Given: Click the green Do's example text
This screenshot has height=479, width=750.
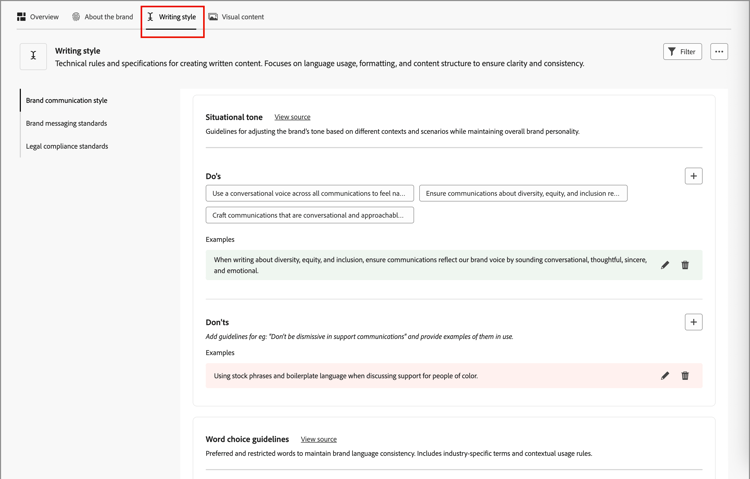Looking at the screenshot, I should pos(430,265).
